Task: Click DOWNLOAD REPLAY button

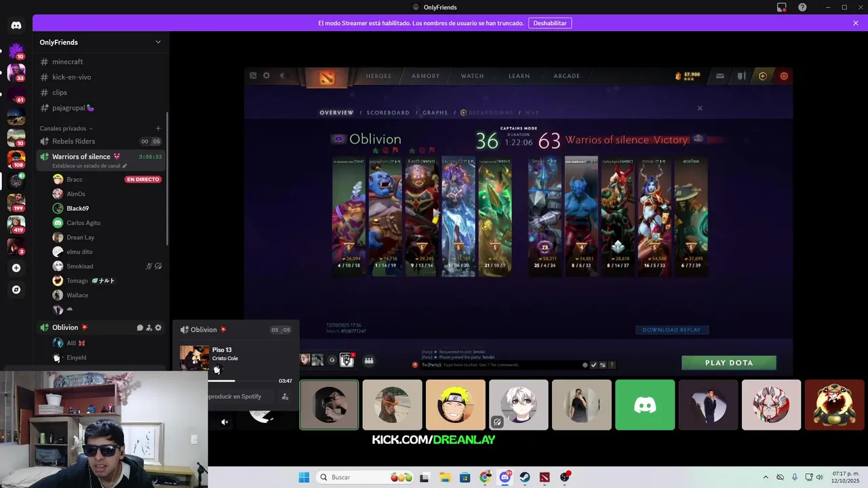Action: click(x=672, y=330)
